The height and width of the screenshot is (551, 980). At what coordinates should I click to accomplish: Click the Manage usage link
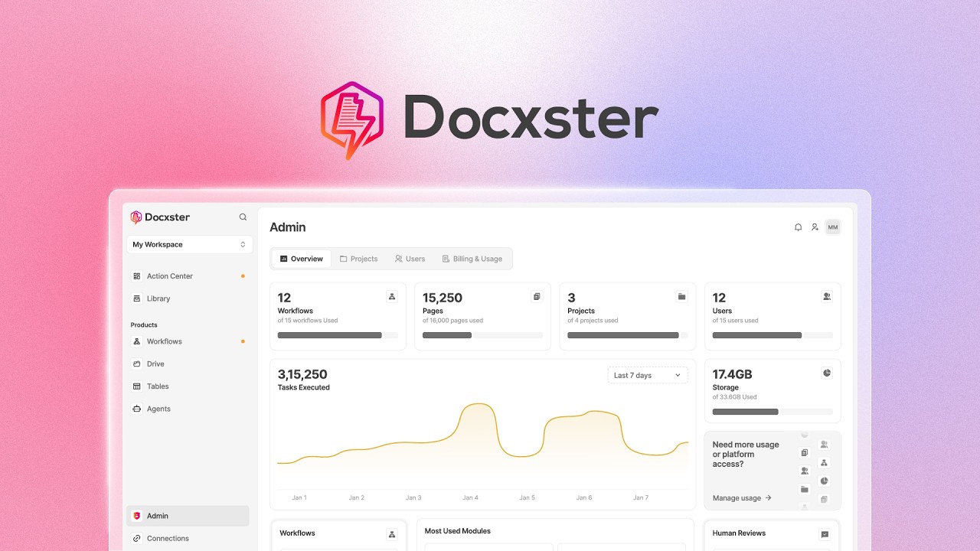click(x=742, y=498)
